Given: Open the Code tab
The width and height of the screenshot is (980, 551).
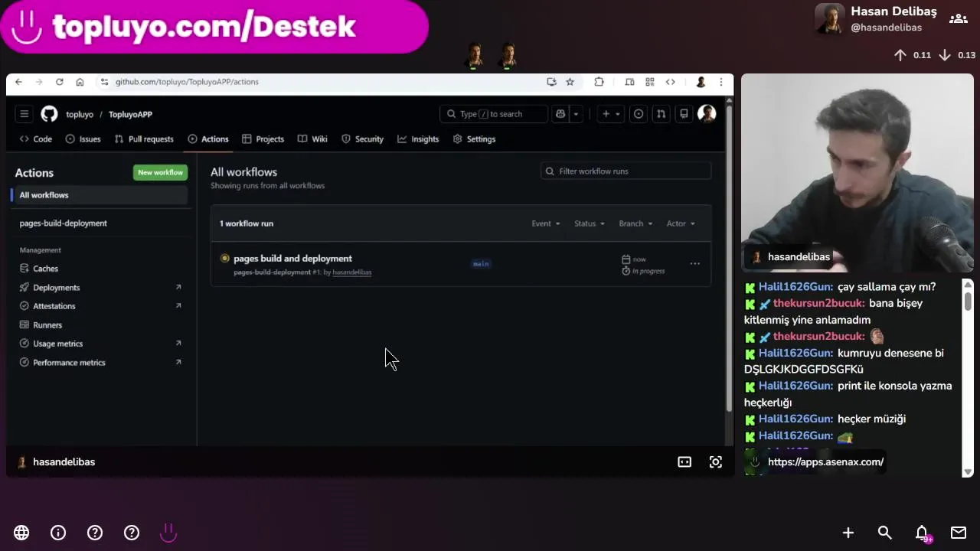Looking at the screenshot, I should (x=36, y=139).
